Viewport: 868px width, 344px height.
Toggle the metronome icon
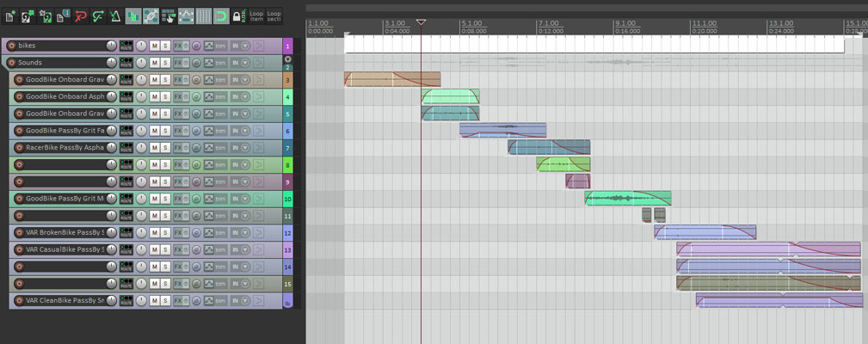tap(114, 15)
